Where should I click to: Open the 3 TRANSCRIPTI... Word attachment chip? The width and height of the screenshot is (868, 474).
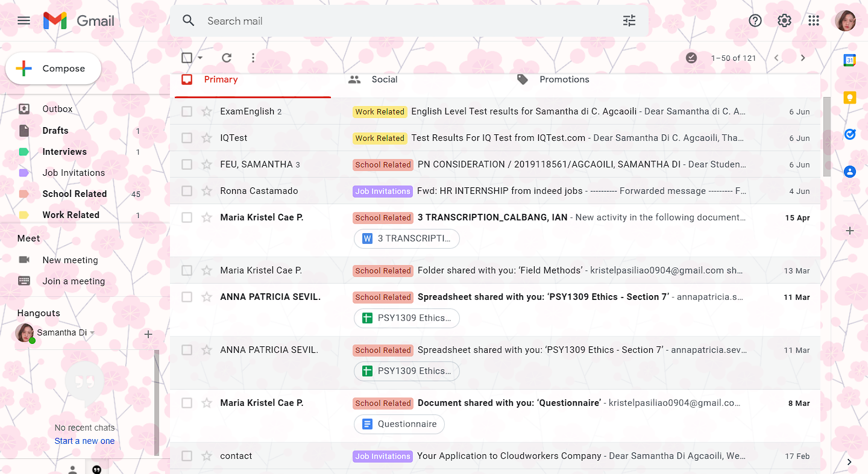click(407, 239)
